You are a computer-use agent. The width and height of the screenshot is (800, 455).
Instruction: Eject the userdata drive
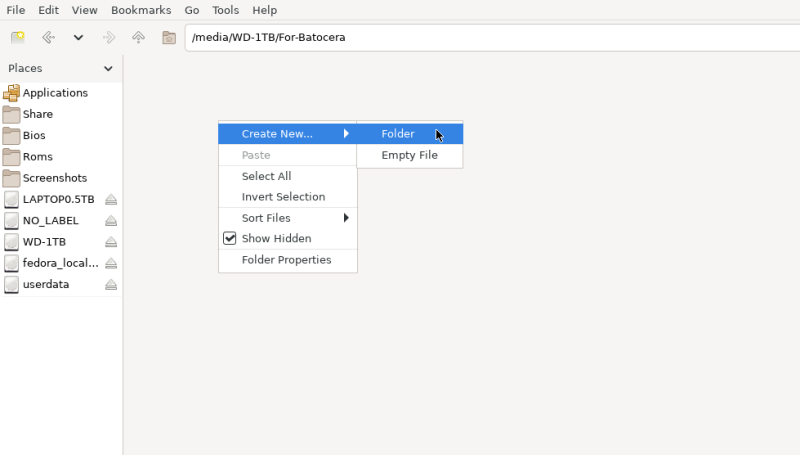[111, 285]
